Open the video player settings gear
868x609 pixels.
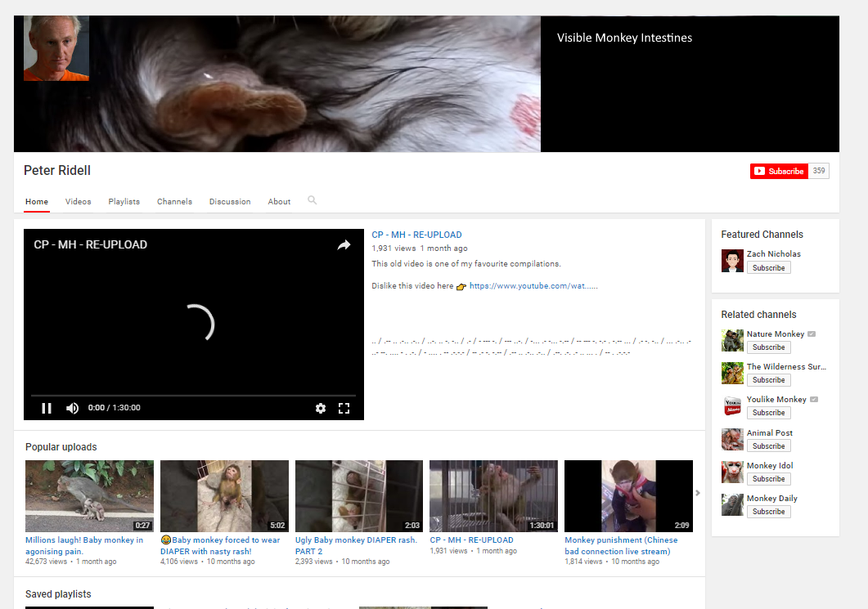[x=321, y=408]
